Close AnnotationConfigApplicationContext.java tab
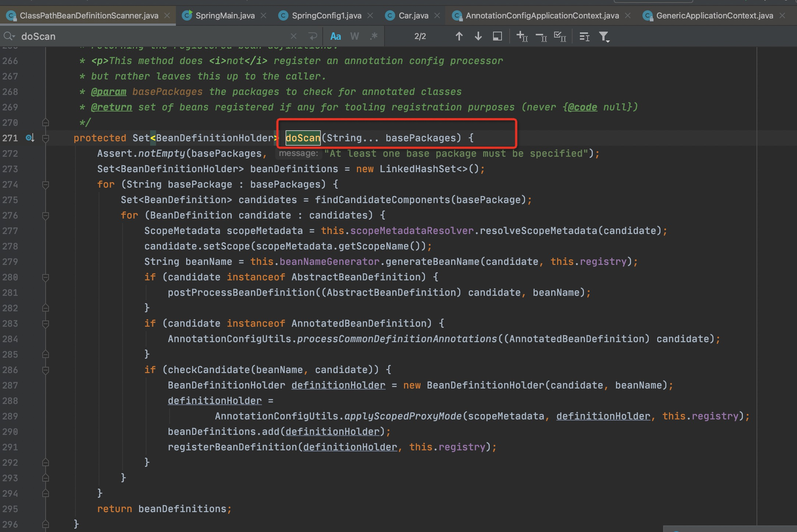 tap(628, 15)
